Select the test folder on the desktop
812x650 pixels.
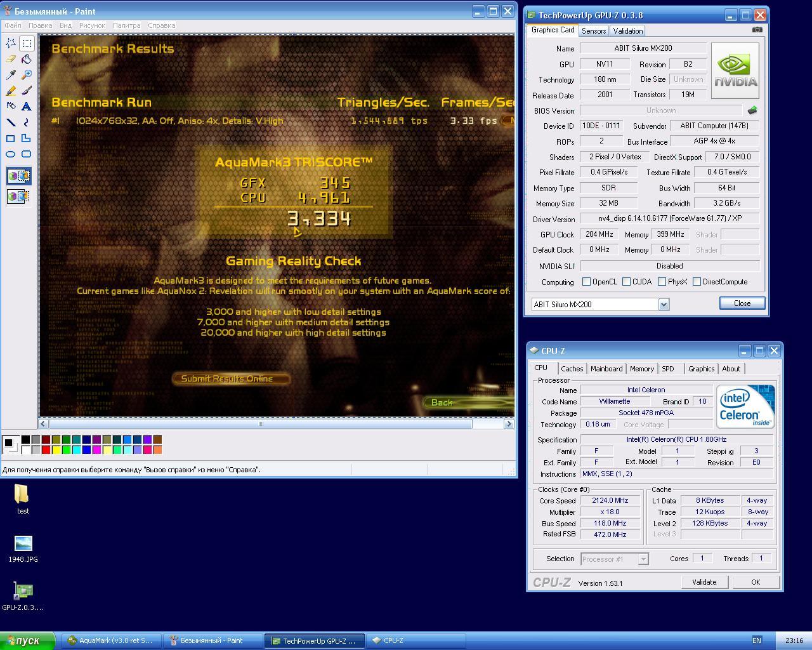pyautogui.click(x=23, y=498)
